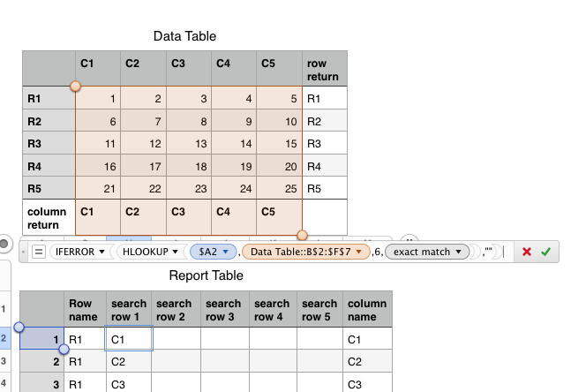Click Report Table row header 3

tap(41, 382)
